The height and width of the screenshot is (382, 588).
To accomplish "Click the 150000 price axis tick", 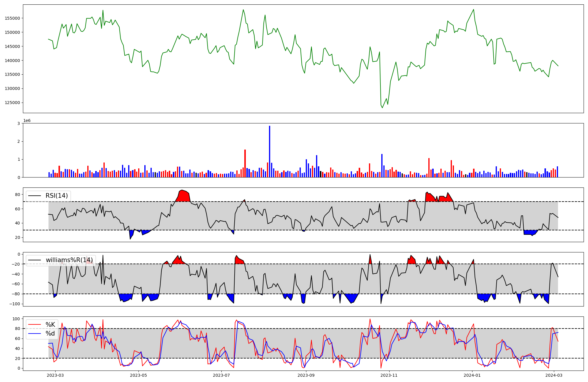I will [12, 32].
